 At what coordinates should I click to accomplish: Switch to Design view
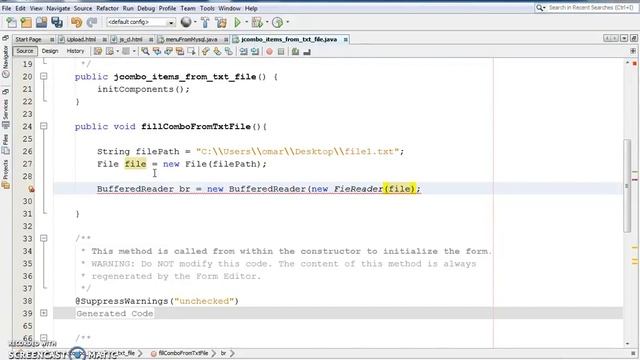pos(50,51)
